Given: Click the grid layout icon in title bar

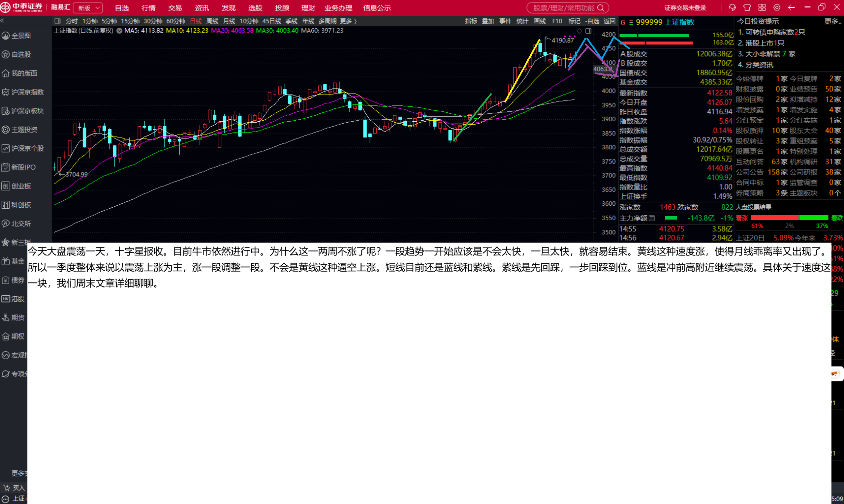Looking at the screenshot, I should pos(762,8).
